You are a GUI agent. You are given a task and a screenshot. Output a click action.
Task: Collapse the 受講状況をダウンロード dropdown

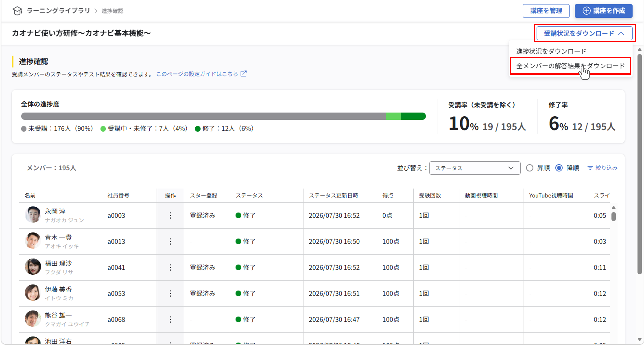coord(584,33)
